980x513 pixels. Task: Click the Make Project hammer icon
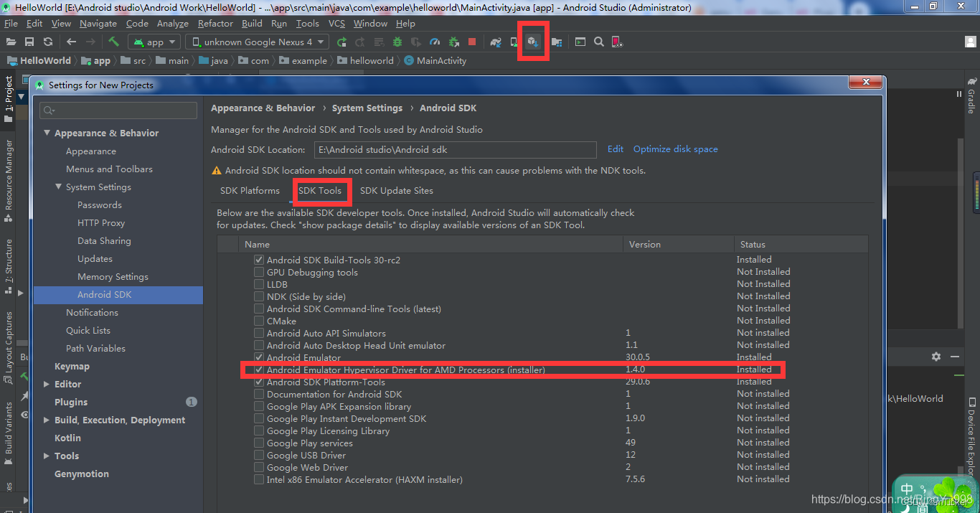(x=113, y=42)
